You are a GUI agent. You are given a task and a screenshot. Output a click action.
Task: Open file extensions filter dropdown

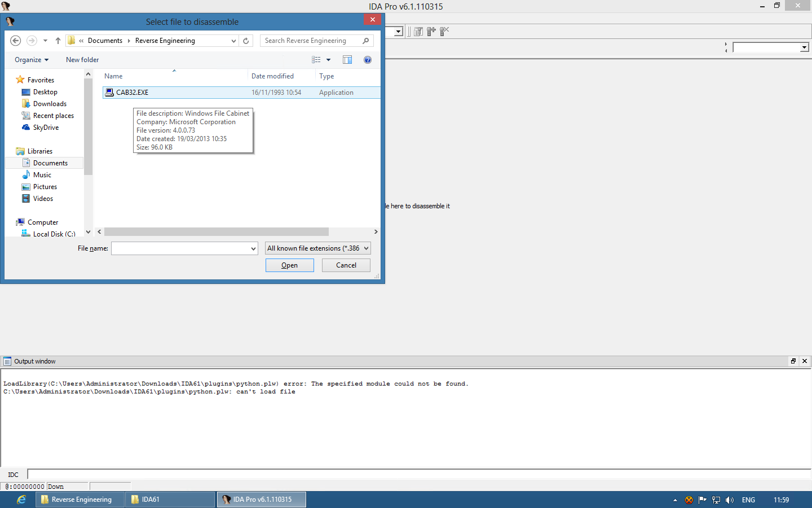(x=318, y=248)
